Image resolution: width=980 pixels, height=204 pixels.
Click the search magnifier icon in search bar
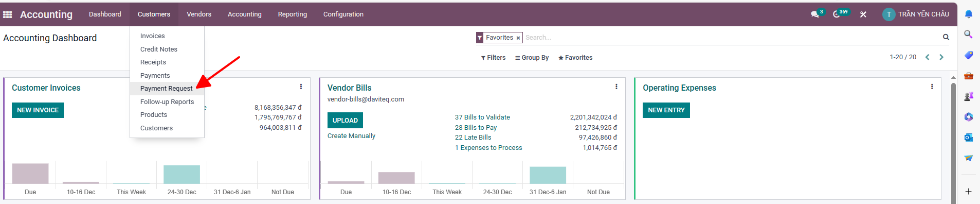[946, 37]
